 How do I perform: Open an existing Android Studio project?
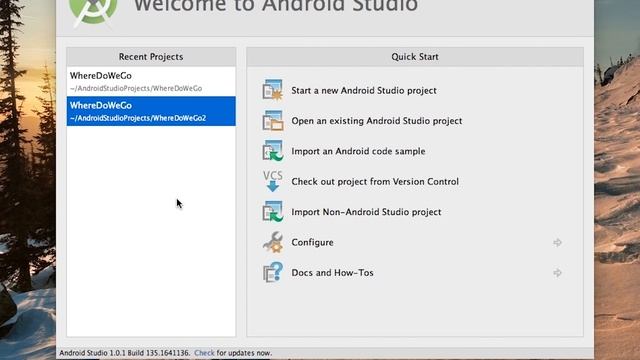tap(377, 121)
